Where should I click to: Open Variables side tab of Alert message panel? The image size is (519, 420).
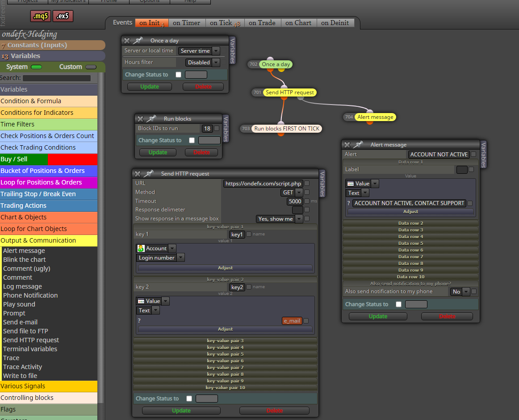pos(483,154)
